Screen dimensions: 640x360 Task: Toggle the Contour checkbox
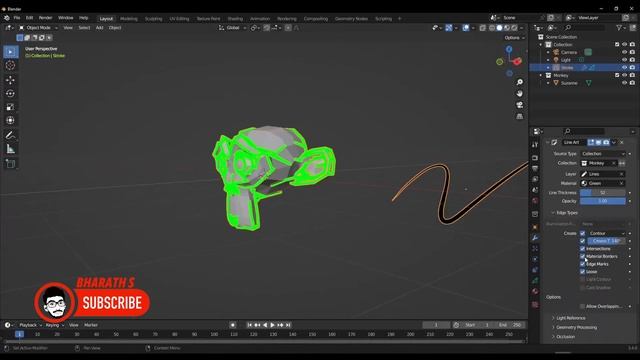click(582, 233)
